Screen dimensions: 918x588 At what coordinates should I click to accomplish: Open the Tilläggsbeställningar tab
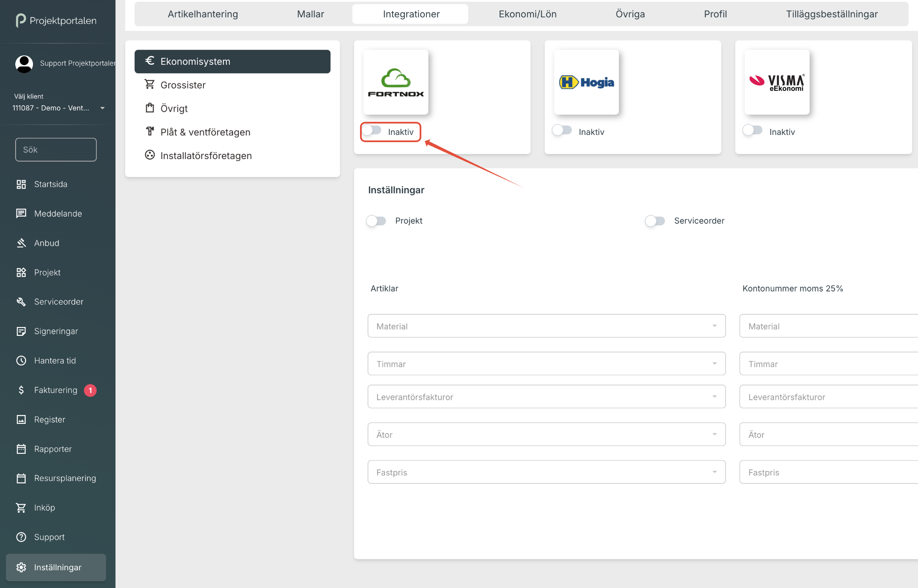(x=831, y=14)
